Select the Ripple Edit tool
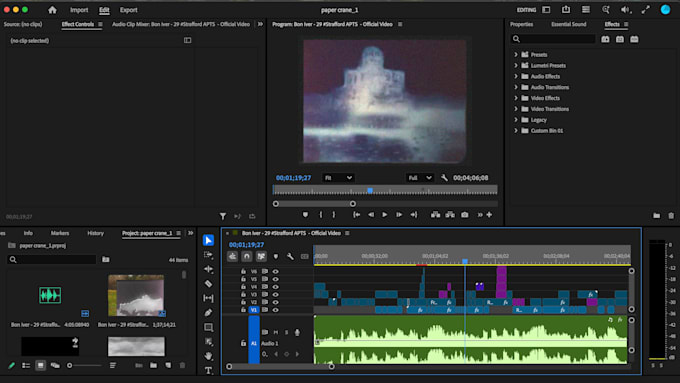 (209, 269)
